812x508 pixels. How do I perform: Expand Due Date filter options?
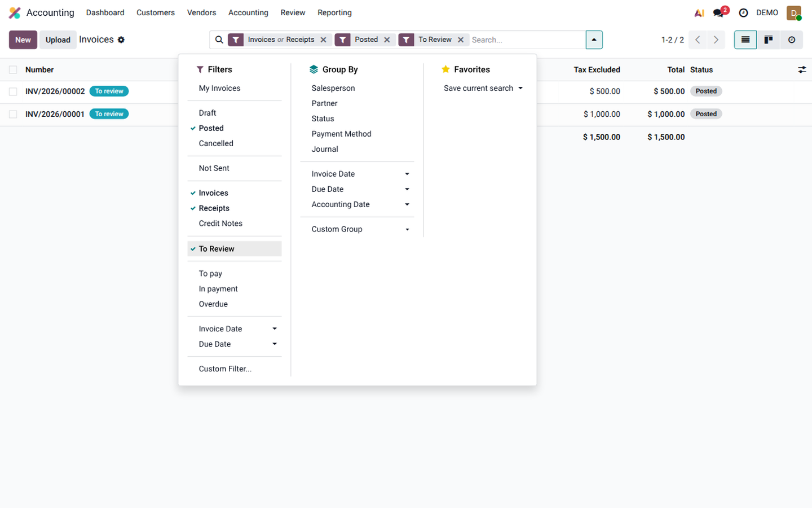[234, 344]
